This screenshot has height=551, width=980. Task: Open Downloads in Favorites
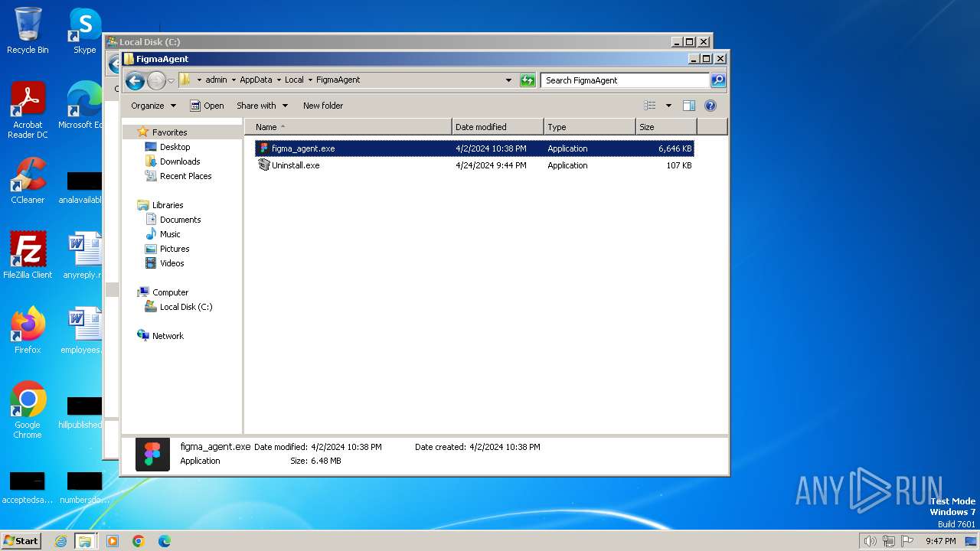(x=180, y=161)
